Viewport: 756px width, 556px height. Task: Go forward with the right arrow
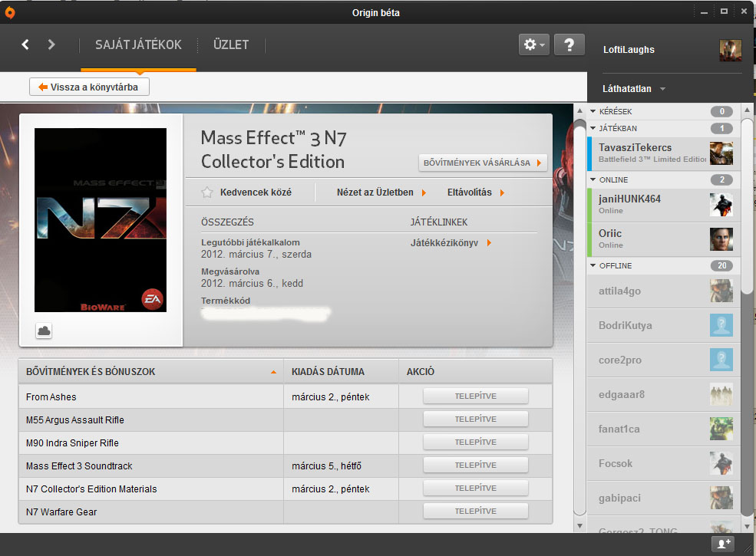(x=51, y=44)
